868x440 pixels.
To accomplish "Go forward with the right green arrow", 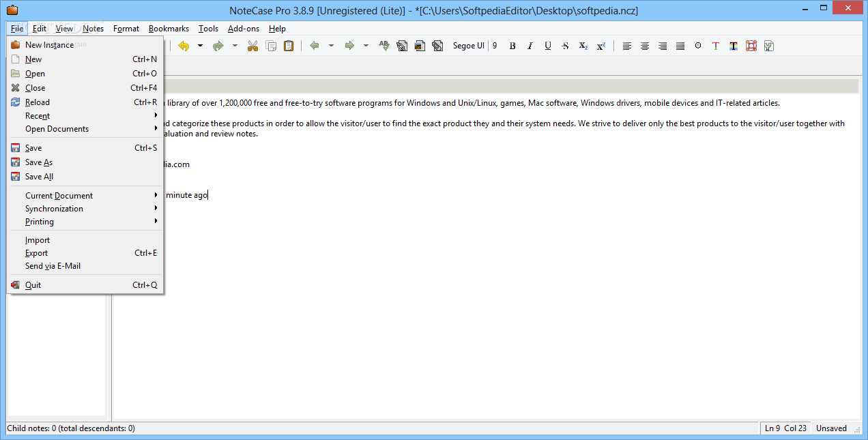I will pos(349,46).
